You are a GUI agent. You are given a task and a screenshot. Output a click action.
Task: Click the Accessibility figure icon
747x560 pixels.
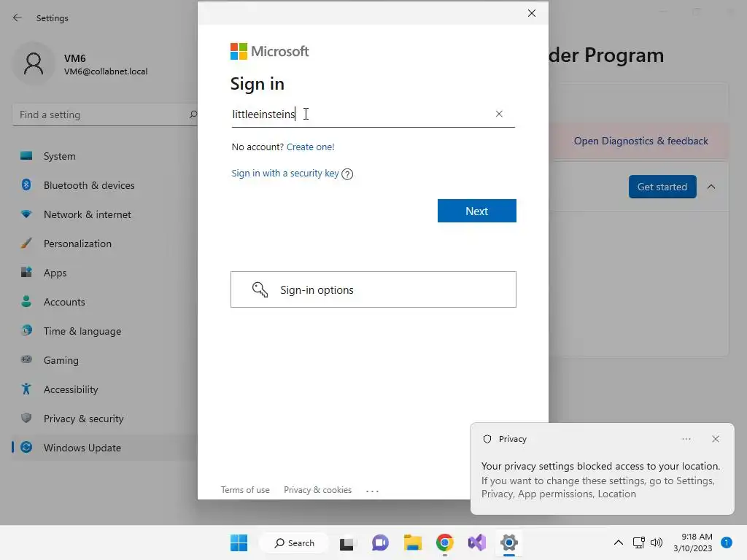point(26,389)
